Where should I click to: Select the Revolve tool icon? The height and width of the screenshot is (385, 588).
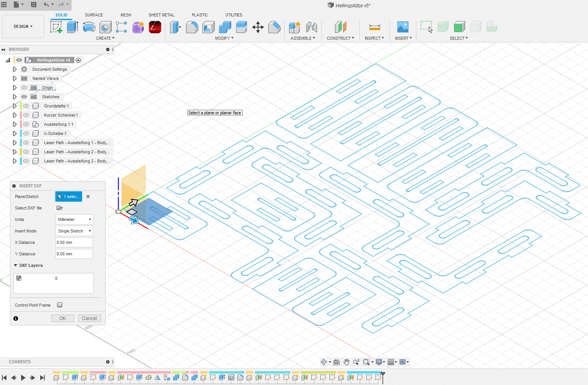coord(89,27)
